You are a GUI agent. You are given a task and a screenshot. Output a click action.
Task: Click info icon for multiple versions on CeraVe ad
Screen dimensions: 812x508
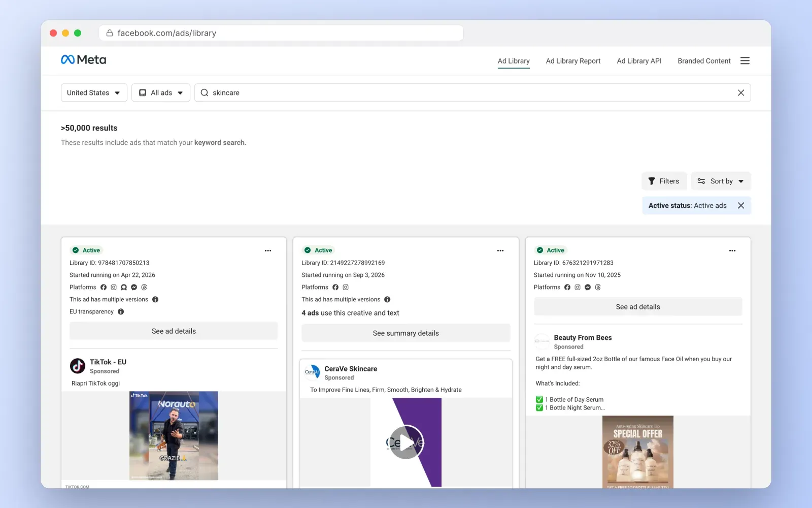click(387, 300)
